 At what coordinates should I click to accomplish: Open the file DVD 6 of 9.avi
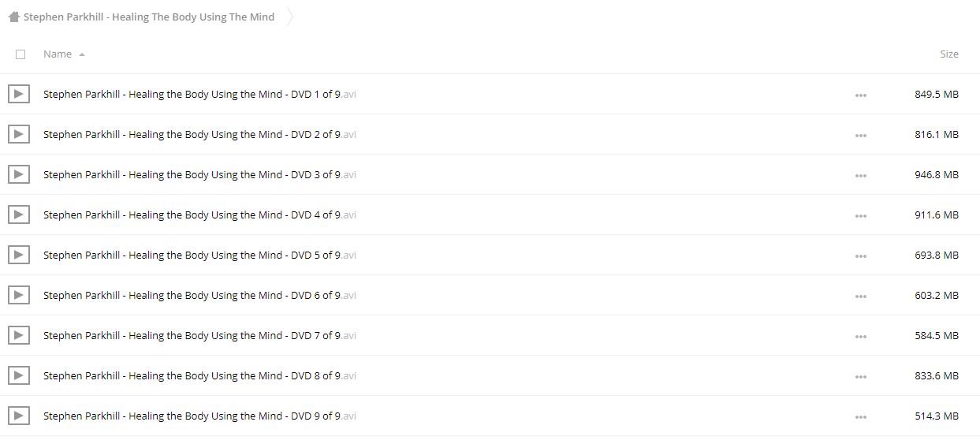tap(199, 295)
